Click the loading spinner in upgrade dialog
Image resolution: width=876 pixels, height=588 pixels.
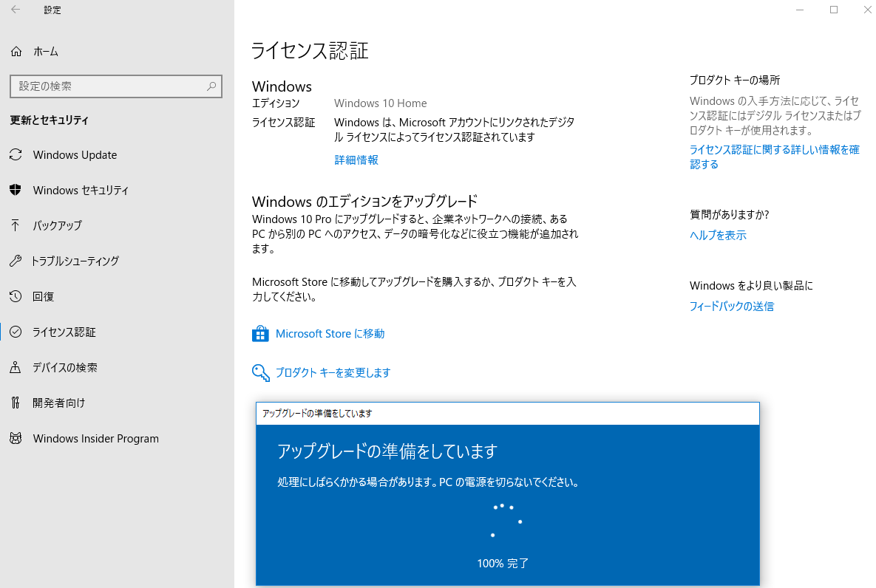pos(506,521)
